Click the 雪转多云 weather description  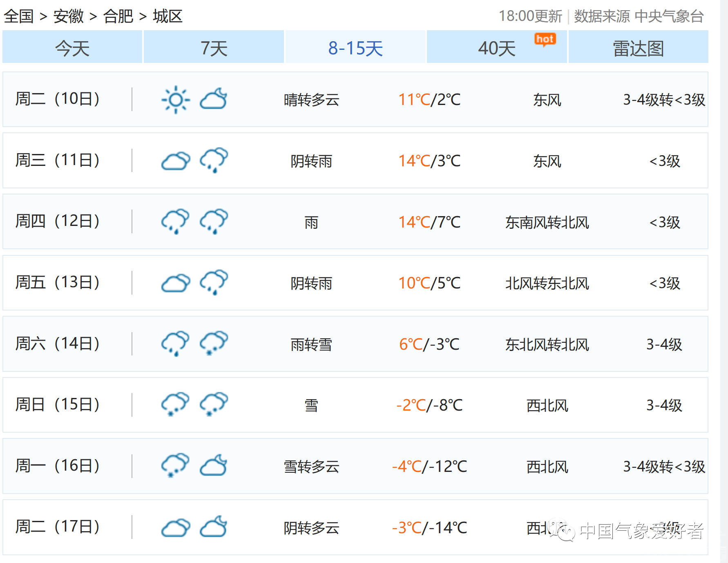[312, 467]
